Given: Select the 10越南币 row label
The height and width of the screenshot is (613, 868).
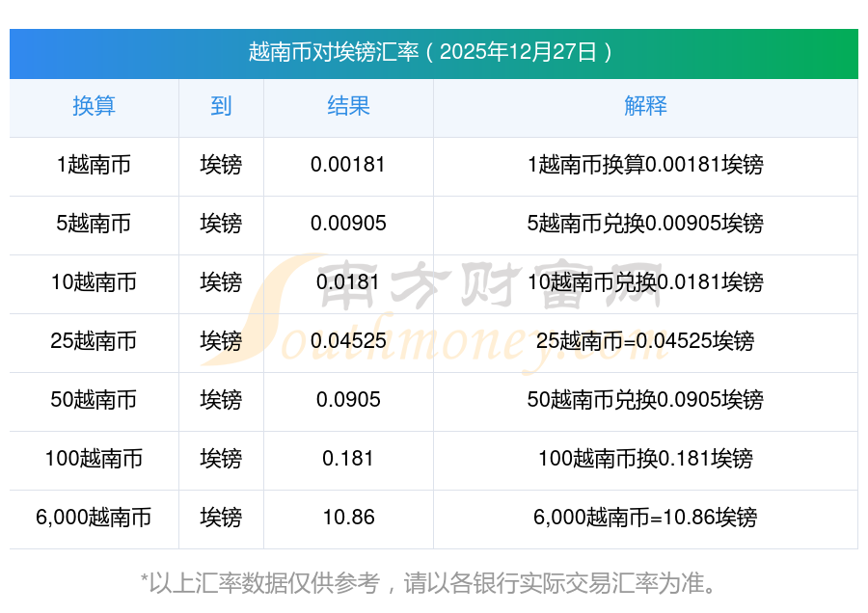Looking at the screenshot, I should pyautogui.click(x=94, y=282).
